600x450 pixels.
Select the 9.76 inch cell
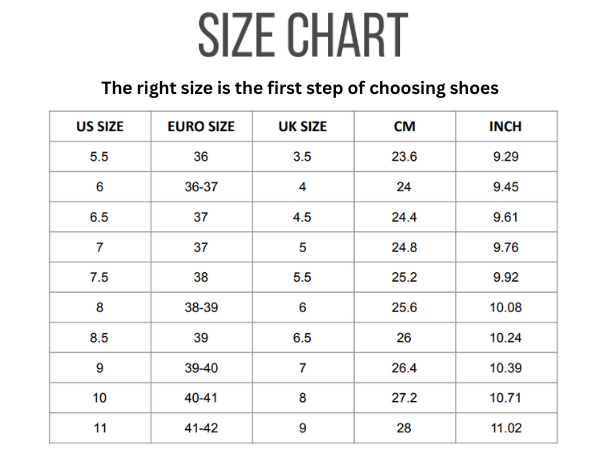tap(505, 247)
